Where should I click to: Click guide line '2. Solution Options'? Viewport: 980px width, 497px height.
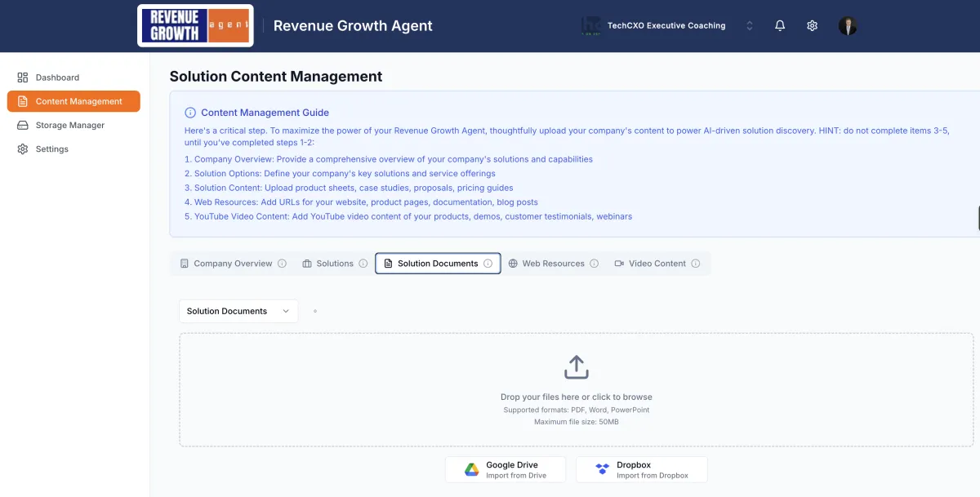(340, 173)
